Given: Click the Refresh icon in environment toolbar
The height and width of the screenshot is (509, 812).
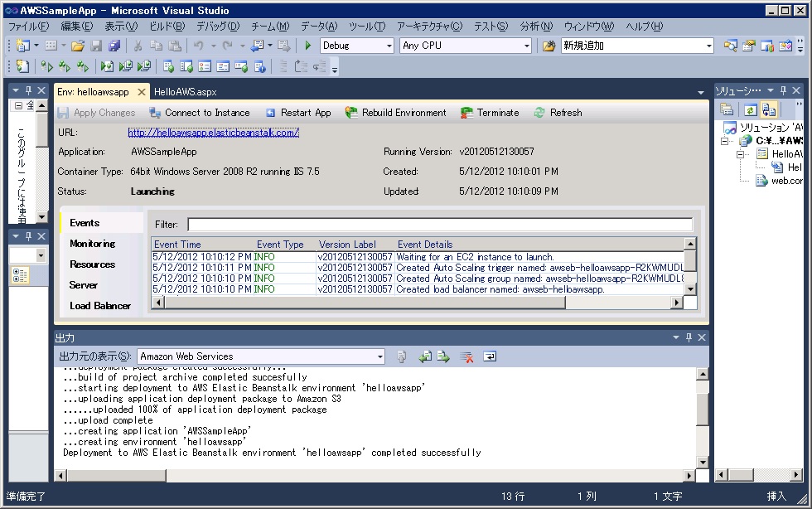Looking at the screenshot, I should (539, 113).
